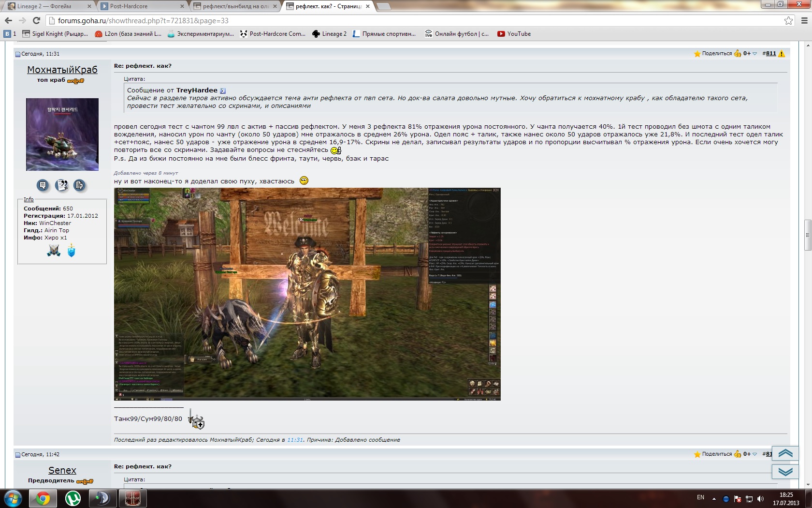Click thumbs-up icon on post #811
Viewport: 812px width, 508px height.
(738, 54)
